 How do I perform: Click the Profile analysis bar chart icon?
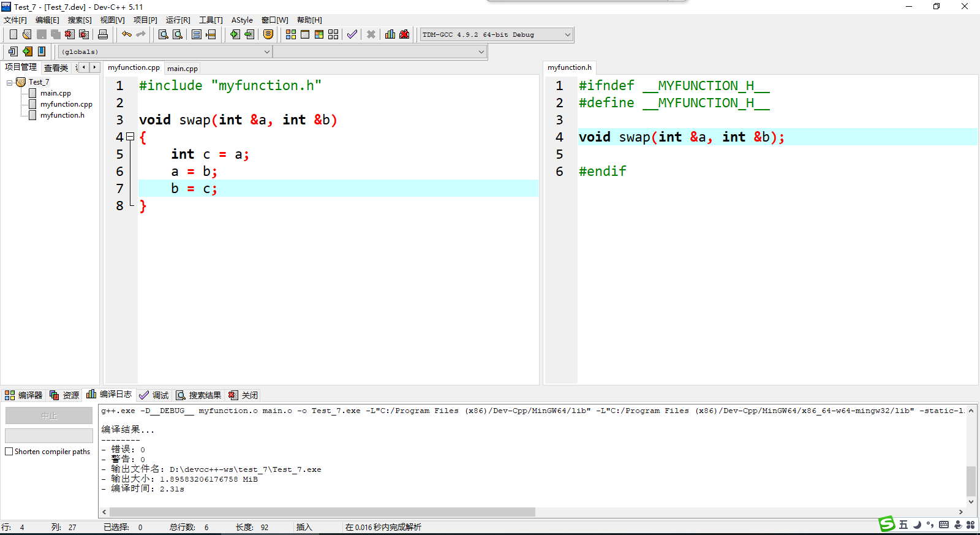[x=390, y=34]
